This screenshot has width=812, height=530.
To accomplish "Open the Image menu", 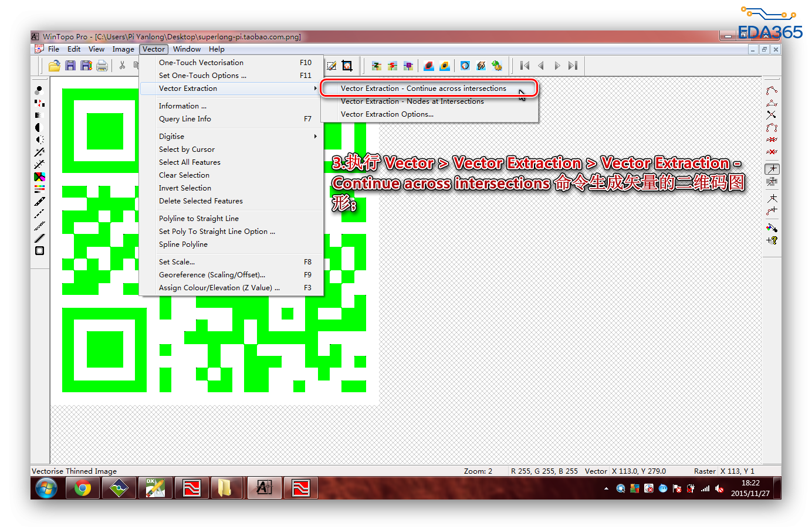I will pyautogui.click(x=123, y=49).
